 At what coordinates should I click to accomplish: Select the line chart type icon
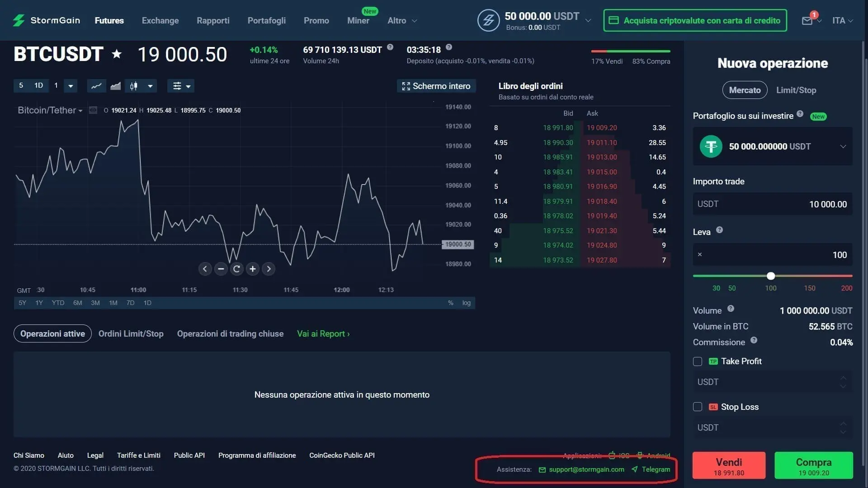(96, 86)
